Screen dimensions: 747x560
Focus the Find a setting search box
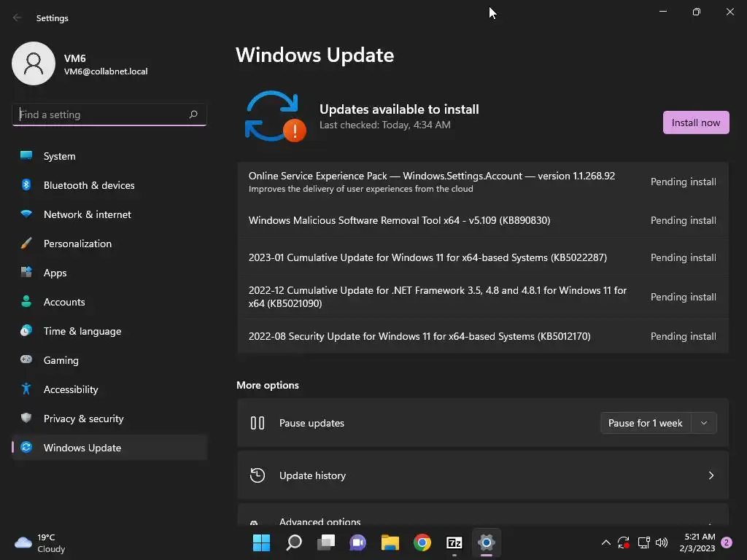point(109,114)
